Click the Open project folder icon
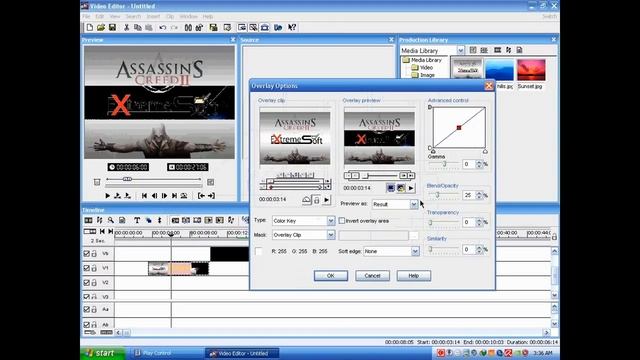This screenshot has width=640, height=360. 101,27
